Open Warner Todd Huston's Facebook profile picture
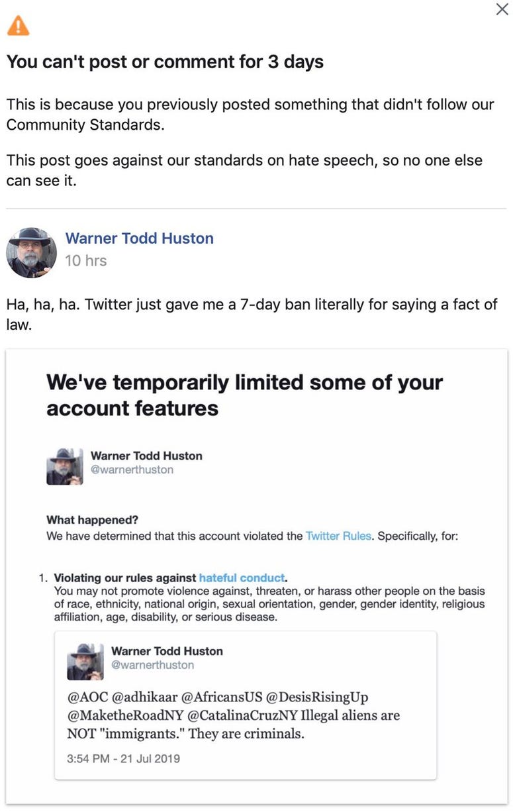This screenshot has width=513, height=812. [31, 252]
